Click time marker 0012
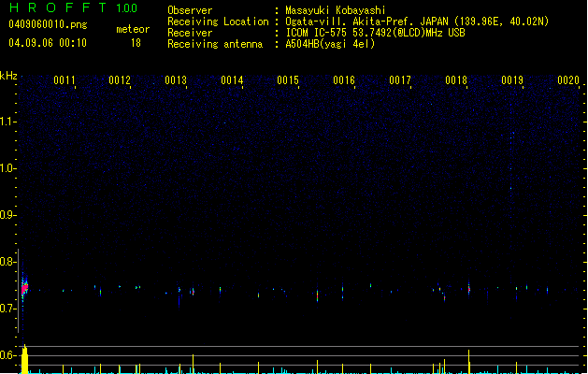This screenshot has width=588, height=374. tap(120, 80)
